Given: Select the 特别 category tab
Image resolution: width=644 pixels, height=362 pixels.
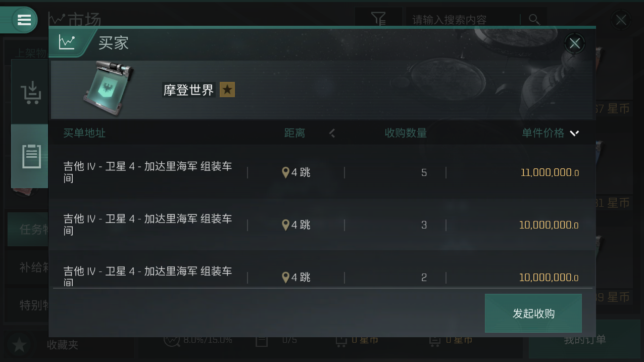Looking at the screenshot, I should coord(28,305).
